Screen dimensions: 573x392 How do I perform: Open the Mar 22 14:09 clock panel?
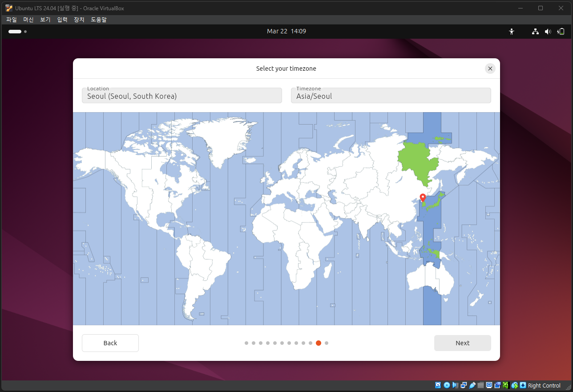[x=286, y=31]
